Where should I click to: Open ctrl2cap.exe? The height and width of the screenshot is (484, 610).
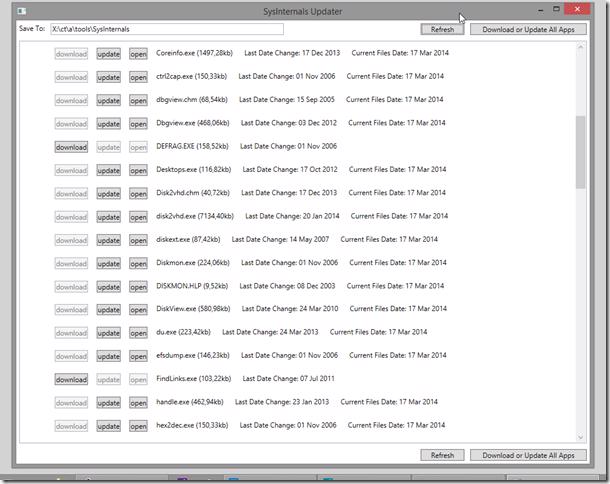tap(138, 77)
